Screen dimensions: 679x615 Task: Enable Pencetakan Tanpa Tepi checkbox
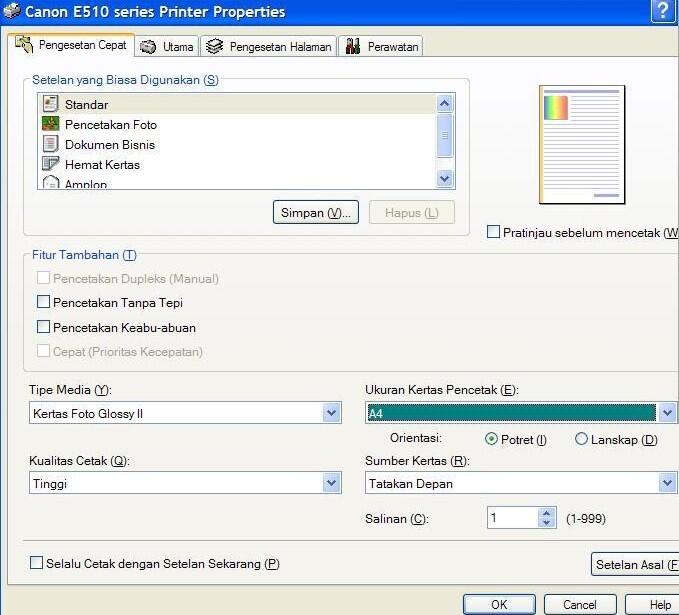click(x=43, y=301)
